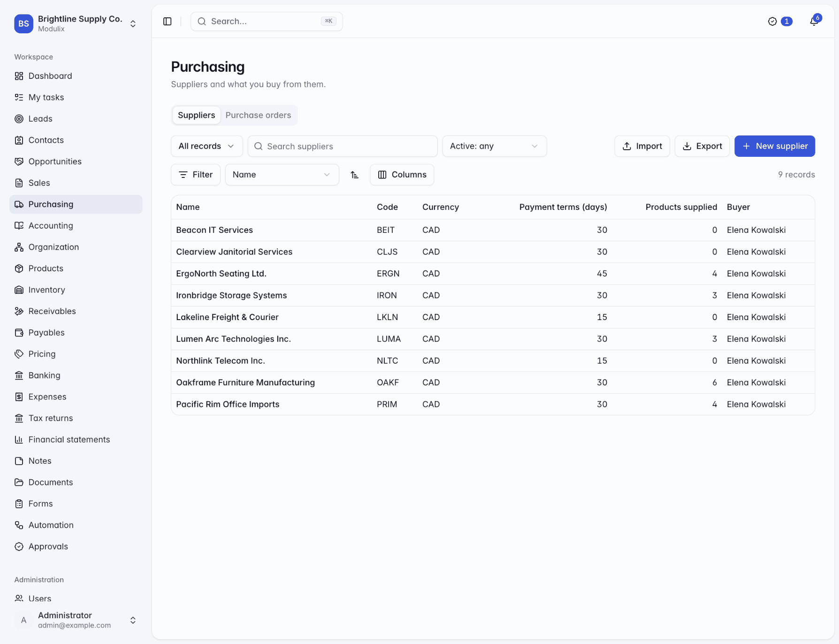Image resolution: width=839 pixels, height=644 pixels.
Task: Click the Expenses receipt icon
Action: point(19,397)
